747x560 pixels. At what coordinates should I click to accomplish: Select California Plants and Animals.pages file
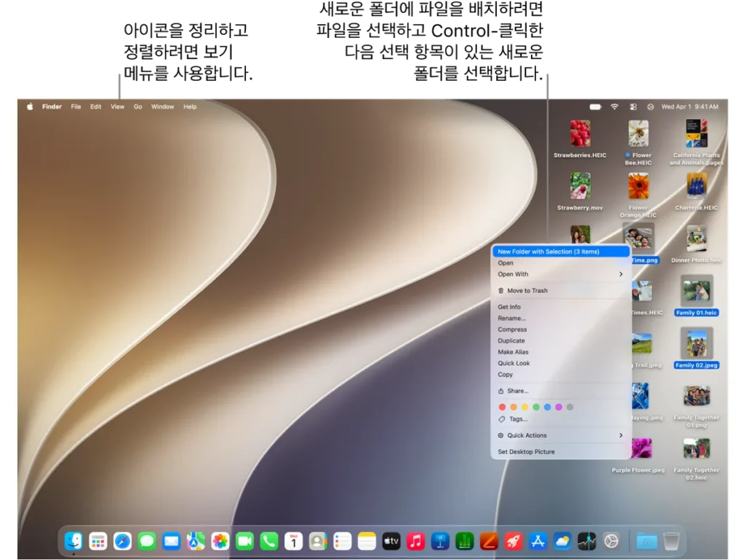click(x=697, y=142)
